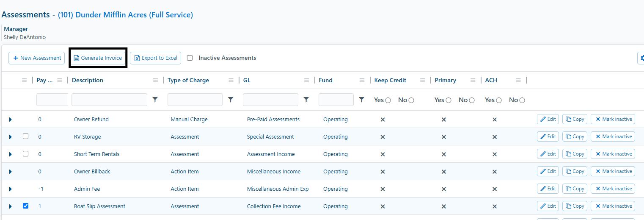Copy the Owner Refund assessment
The width and height of the screenshot is (644, 220).
575,119
